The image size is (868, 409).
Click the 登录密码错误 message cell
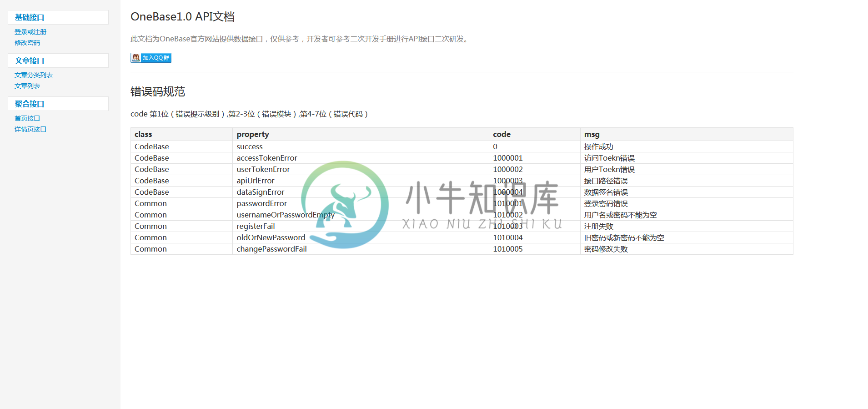(x=687, y=203)
